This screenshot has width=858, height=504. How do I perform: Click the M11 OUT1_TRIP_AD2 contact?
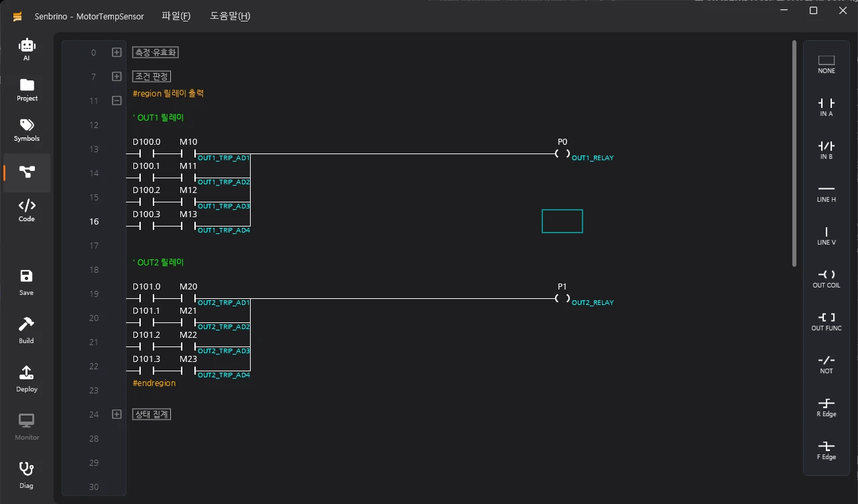coord(188,178)
